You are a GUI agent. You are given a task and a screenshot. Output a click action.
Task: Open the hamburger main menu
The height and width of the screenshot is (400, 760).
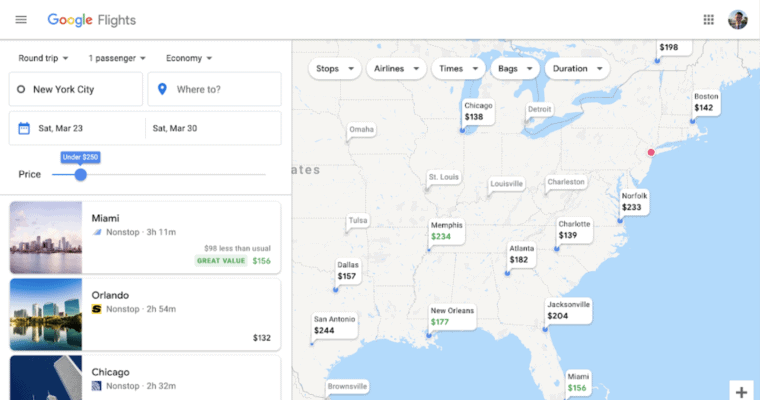tap(22, 20)
